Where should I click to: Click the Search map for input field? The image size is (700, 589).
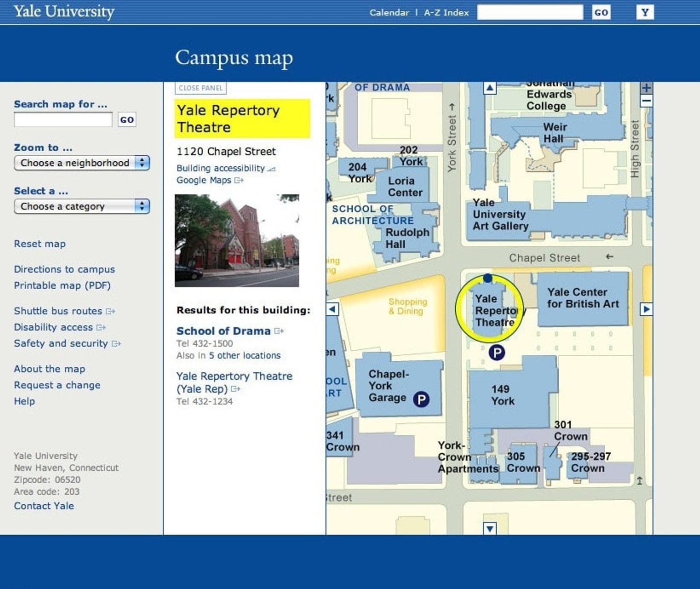[x=63, y=120]
